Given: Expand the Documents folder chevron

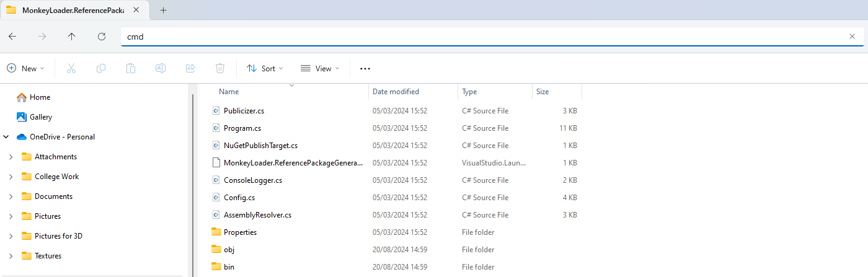Looking at the screenshot, I should click(11, 196).
